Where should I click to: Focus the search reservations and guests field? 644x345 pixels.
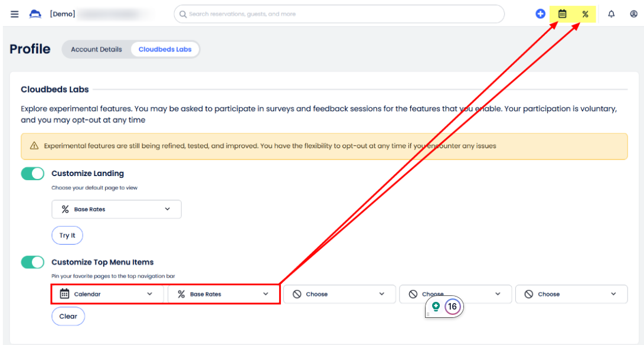pyautogui.click(x=339, y=14)
